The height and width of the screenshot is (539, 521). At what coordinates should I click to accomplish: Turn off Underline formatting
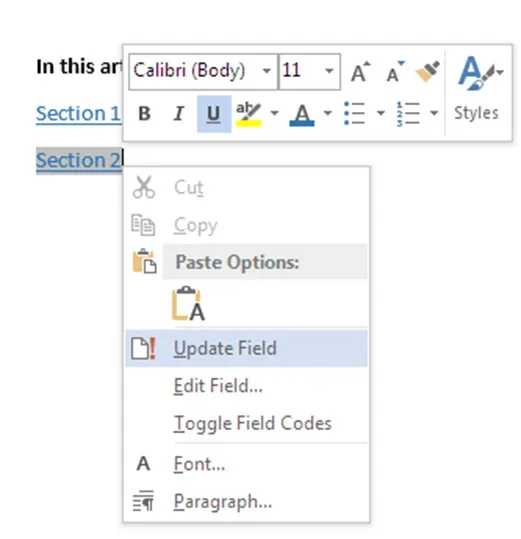pos(214,114)
